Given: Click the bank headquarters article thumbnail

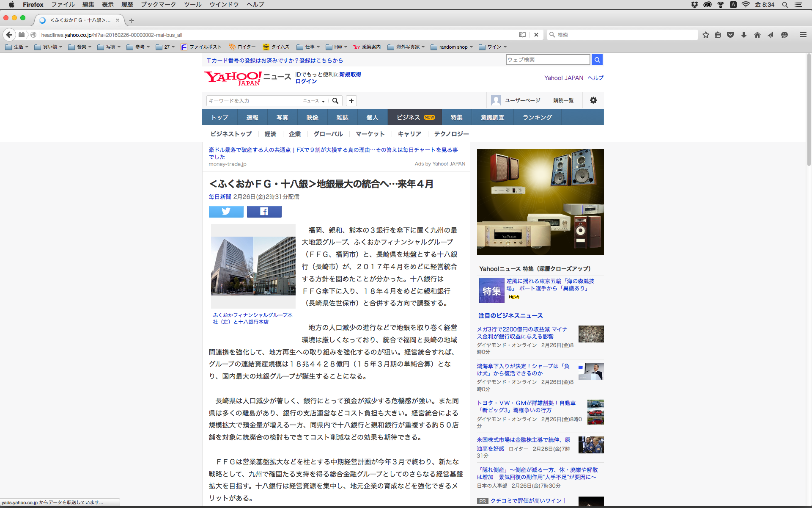Looking at the screenshot, I should (253, 266).
